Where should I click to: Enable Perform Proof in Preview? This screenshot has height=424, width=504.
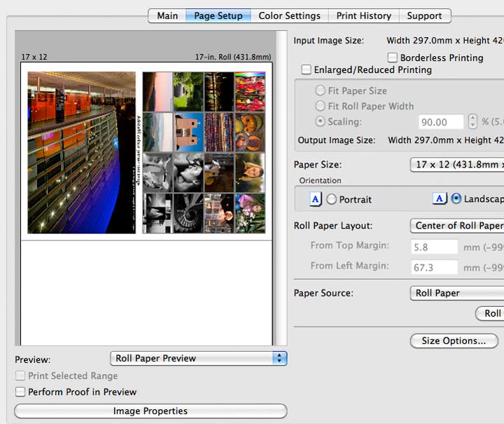20,392
